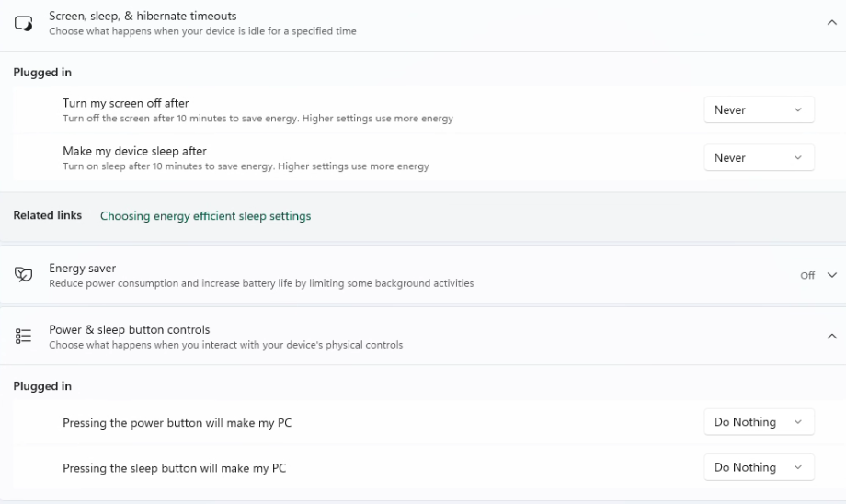This screenshot has height=504, width=846.
Task: Open the 'Make my device sleep after' dropdown
Action: (x=759, y=158)
